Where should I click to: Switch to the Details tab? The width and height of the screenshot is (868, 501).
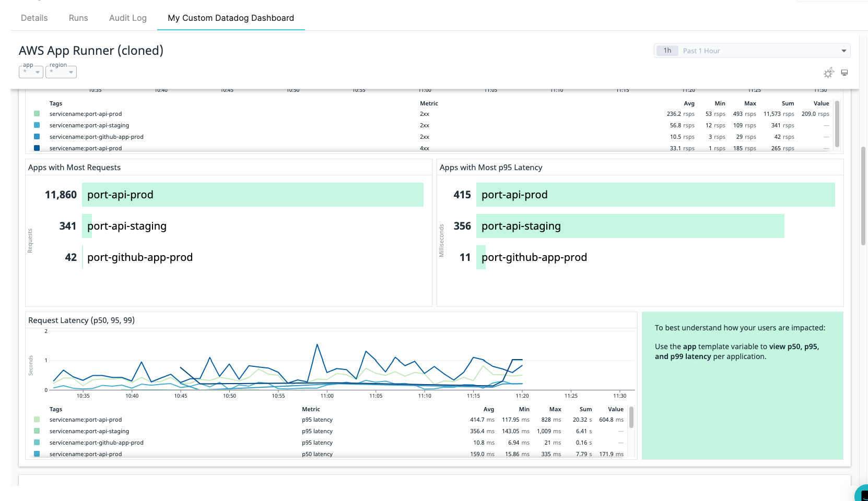(34, 18)
